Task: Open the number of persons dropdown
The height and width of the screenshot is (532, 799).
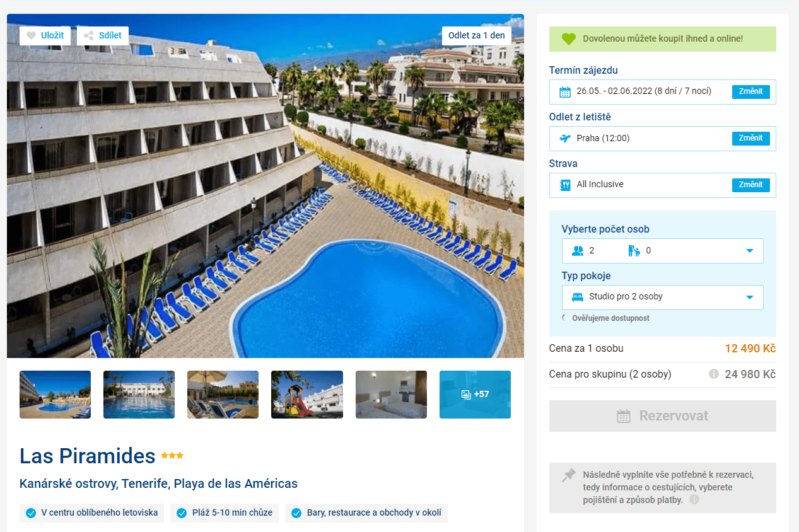Action: point(663,251)
